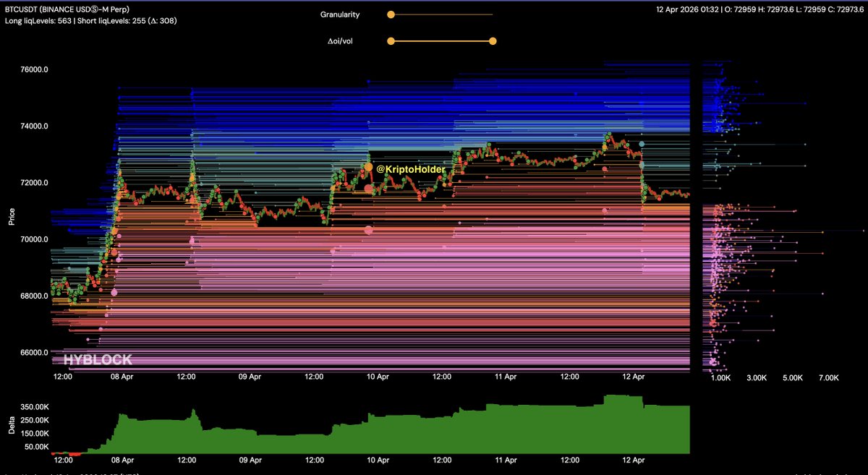The height and width of the screenshot is (475, 868).
Task: Click the Granularity slider handle
Action: pos(391,14)
